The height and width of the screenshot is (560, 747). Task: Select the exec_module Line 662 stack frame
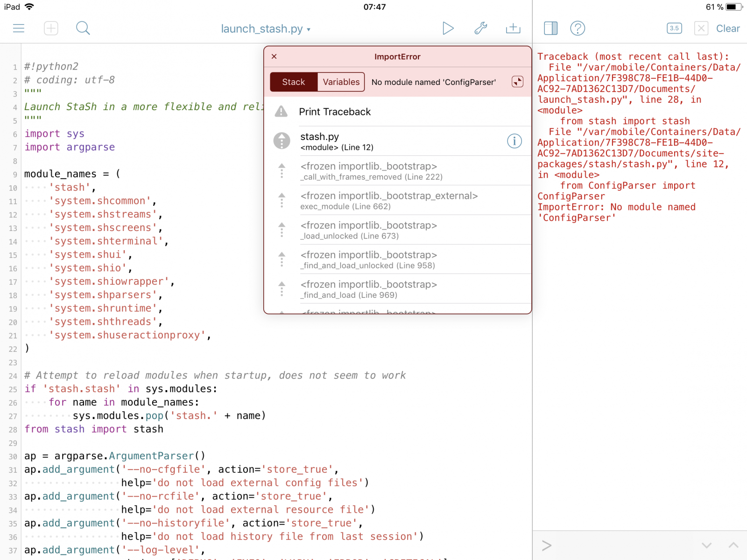(x=388, y=201)
